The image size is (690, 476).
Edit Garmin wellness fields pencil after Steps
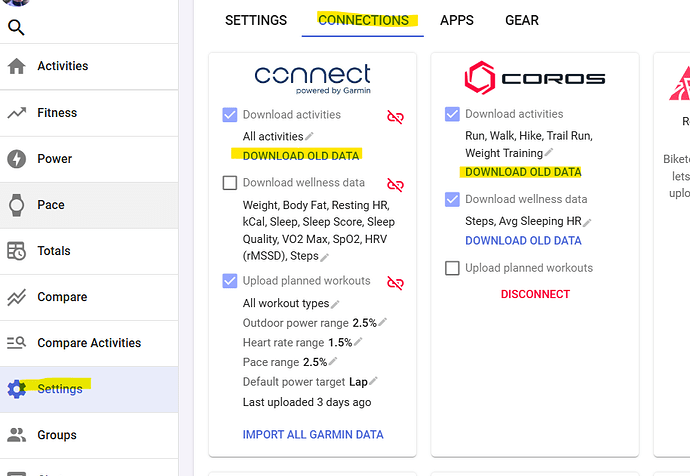pyautogui.click(x=324, y=257)
